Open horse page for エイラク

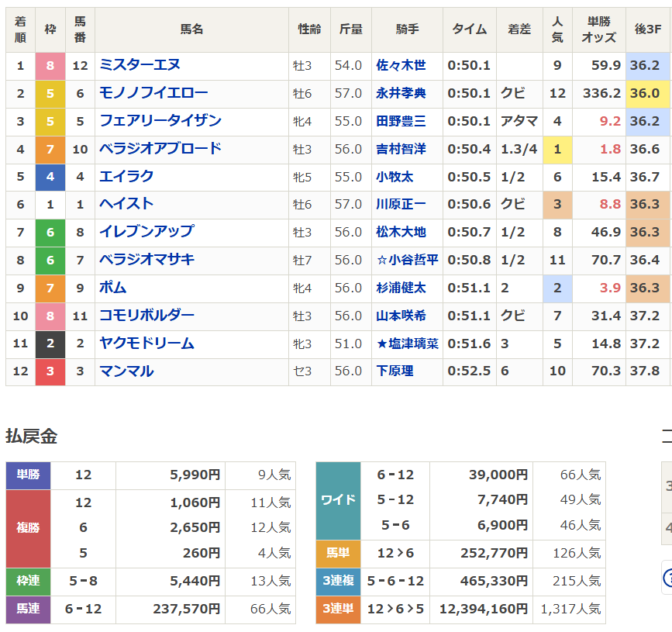coord(126,176)
